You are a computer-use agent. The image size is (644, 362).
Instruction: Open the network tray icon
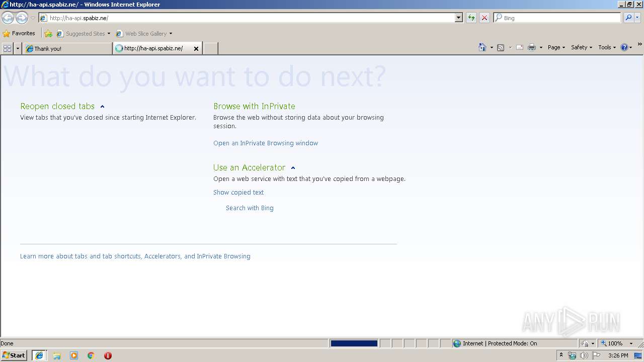(x=572, y=355)
